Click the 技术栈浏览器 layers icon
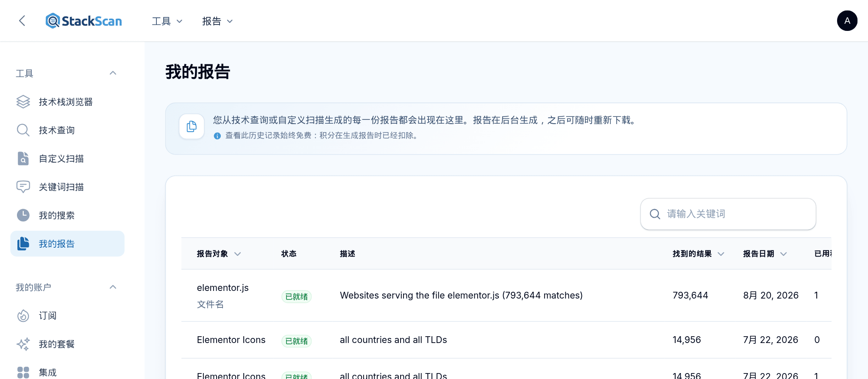868x379 pixels. pos(23,102)
